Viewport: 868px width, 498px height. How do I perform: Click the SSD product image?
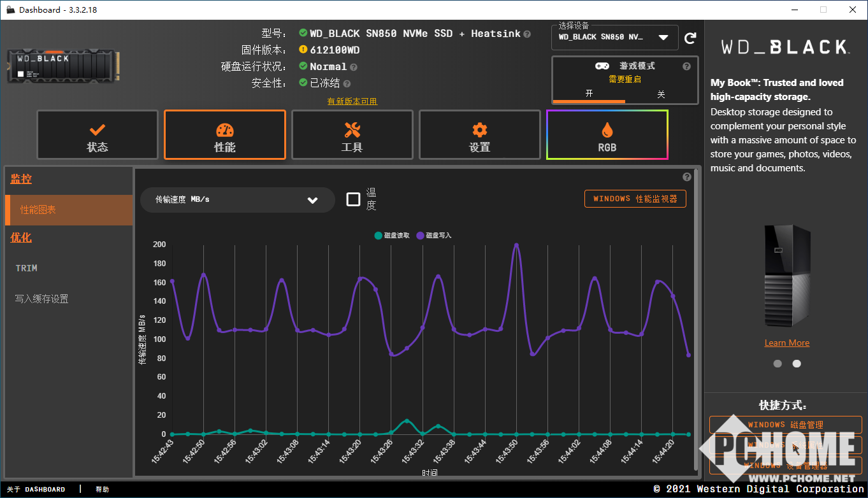click(64, 67)
